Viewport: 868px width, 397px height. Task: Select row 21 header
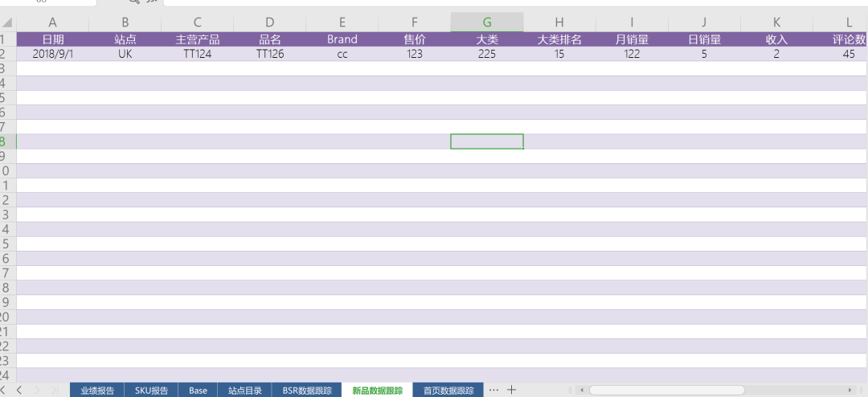[8, 331]
